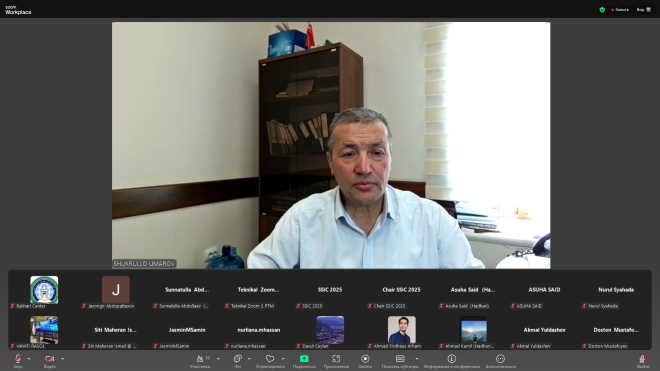
Task: Open the participants options arrow
Action: click(x=218, y=359)
